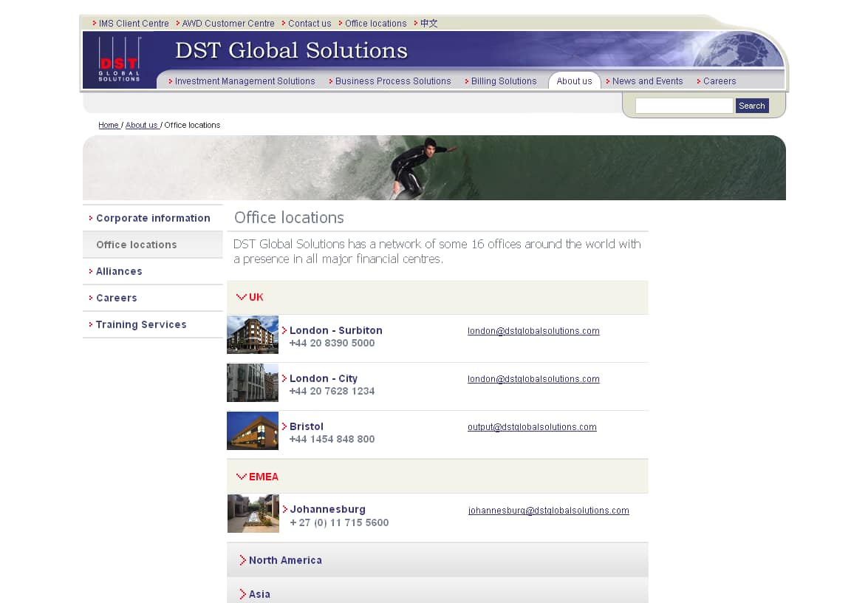The image size is (868, 603).
Task: Switch to Chinese language (中文)
Action: click(x=428, y=24)
